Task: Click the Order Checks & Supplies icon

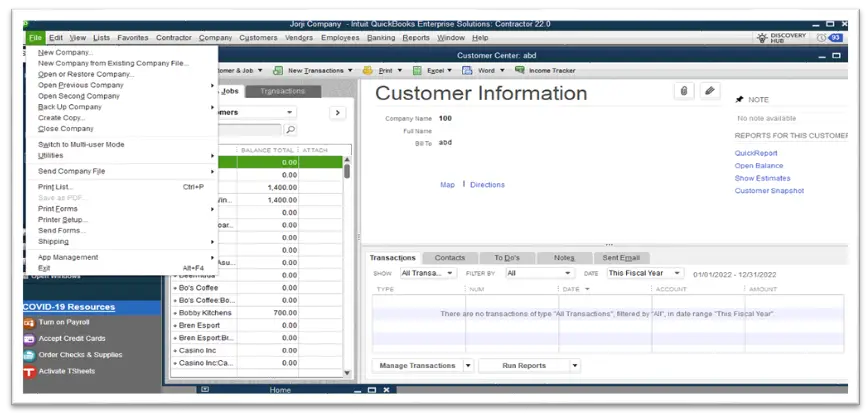Action: coord(29,355)
